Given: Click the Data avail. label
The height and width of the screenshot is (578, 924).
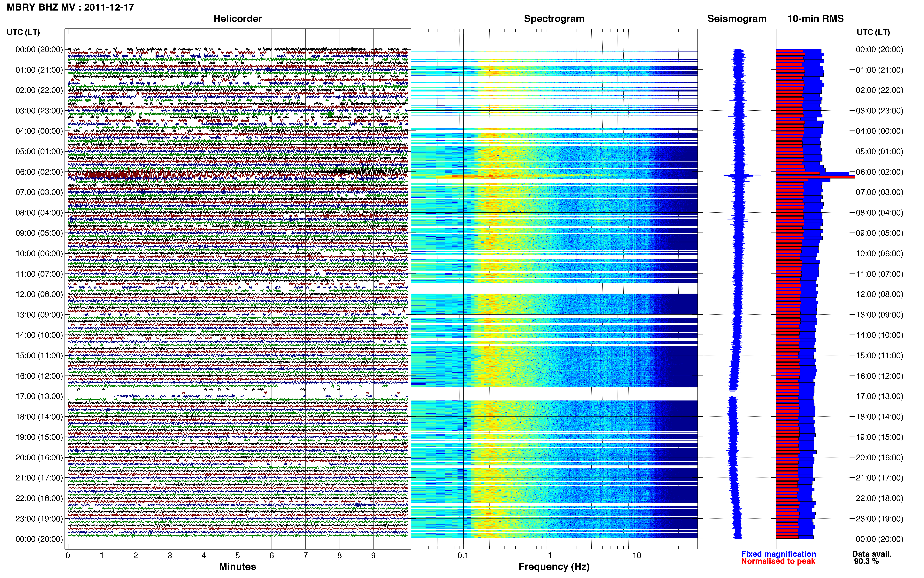Looking at the screenshot, I should click(872, 554).
